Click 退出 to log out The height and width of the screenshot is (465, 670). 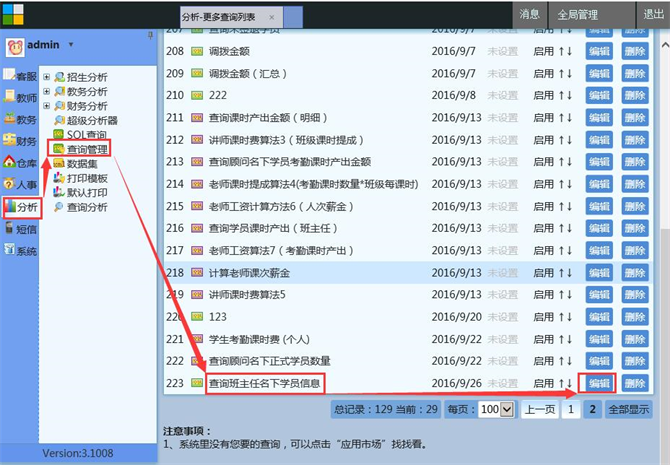[654, 15]
